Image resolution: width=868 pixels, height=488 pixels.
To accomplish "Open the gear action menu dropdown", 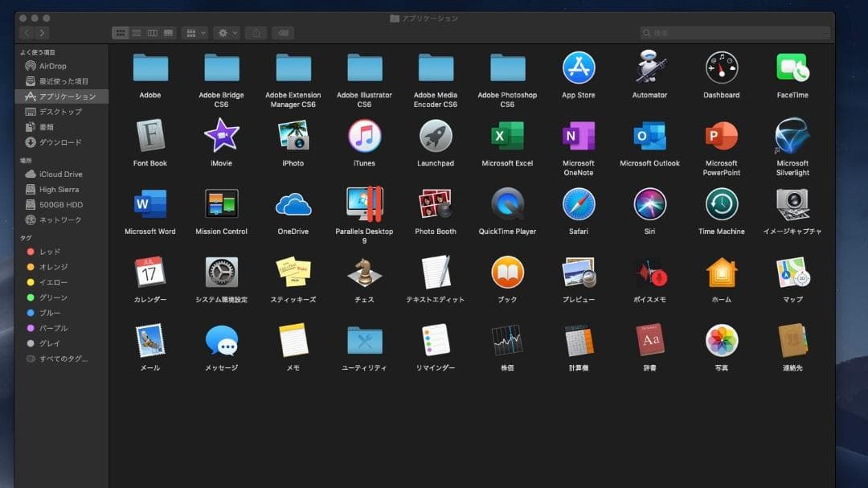I will click(227, 33).
